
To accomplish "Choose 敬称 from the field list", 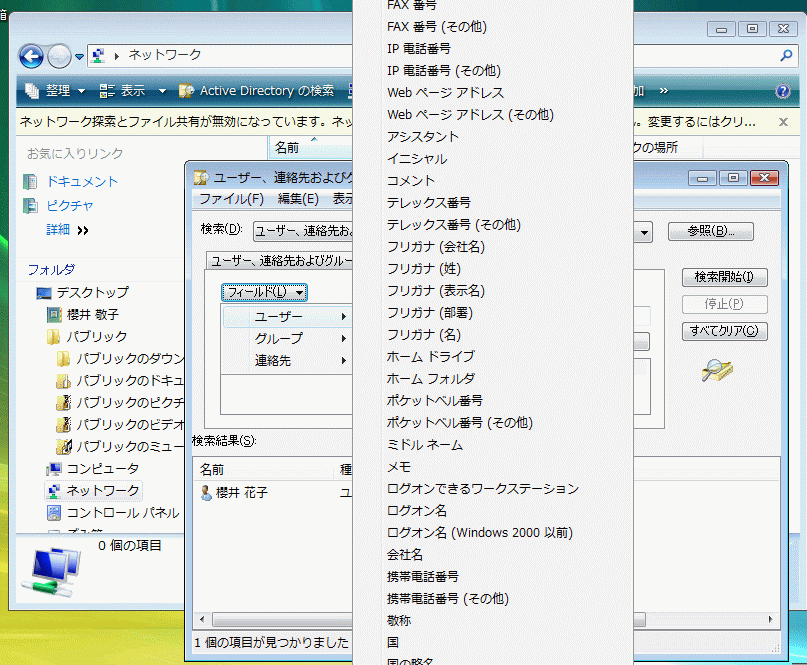I will [399, 621].
